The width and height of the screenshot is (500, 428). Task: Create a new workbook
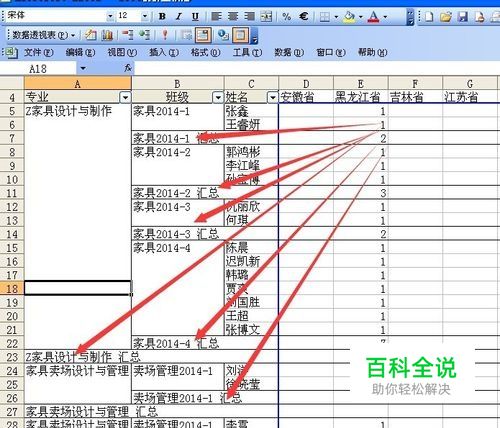point(429,16)
